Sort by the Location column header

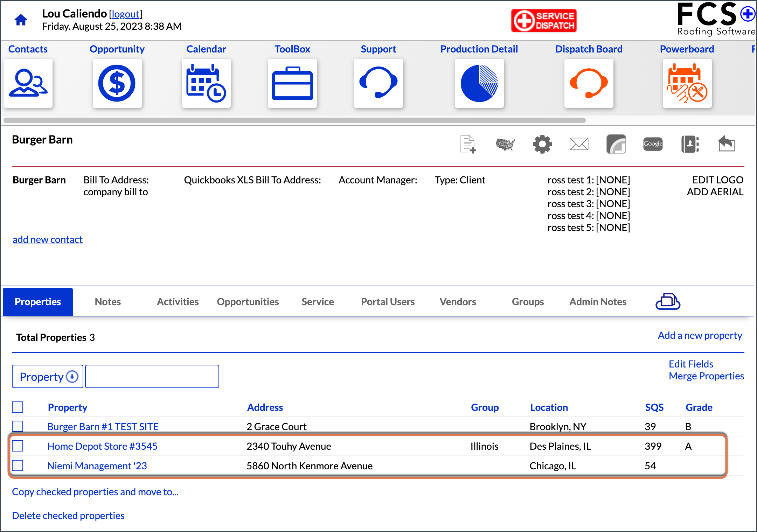point(549,407)
